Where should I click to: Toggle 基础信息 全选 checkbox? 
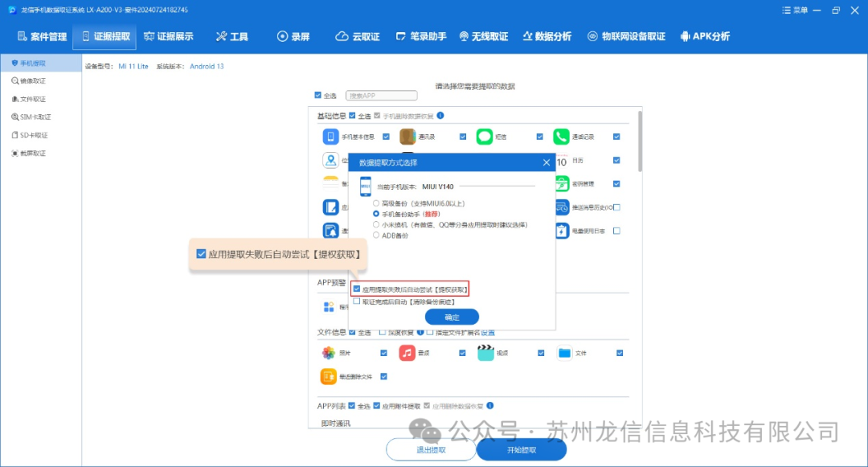click(352, 116)
